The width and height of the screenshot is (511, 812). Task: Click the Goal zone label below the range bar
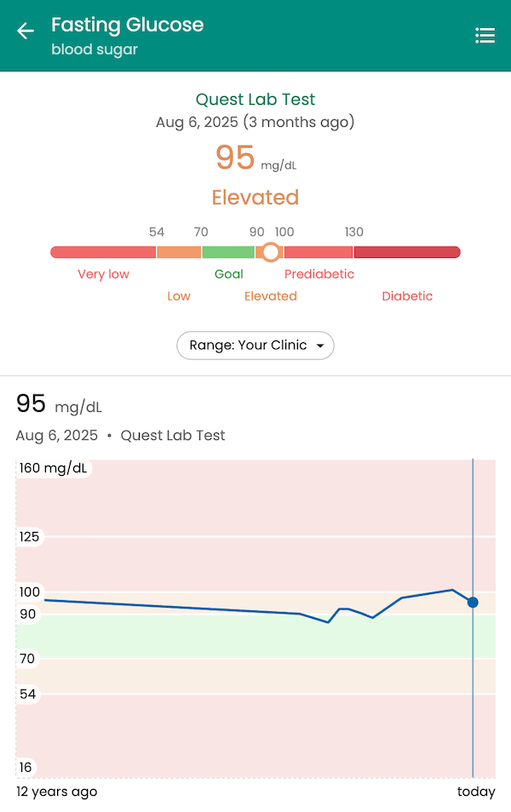(228, 274)
